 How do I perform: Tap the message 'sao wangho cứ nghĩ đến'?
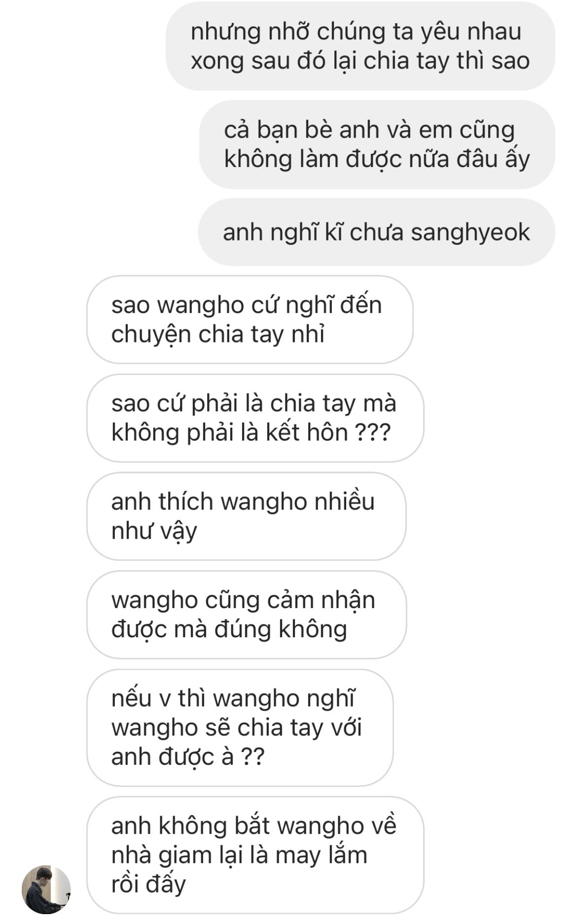coord(250,319)
